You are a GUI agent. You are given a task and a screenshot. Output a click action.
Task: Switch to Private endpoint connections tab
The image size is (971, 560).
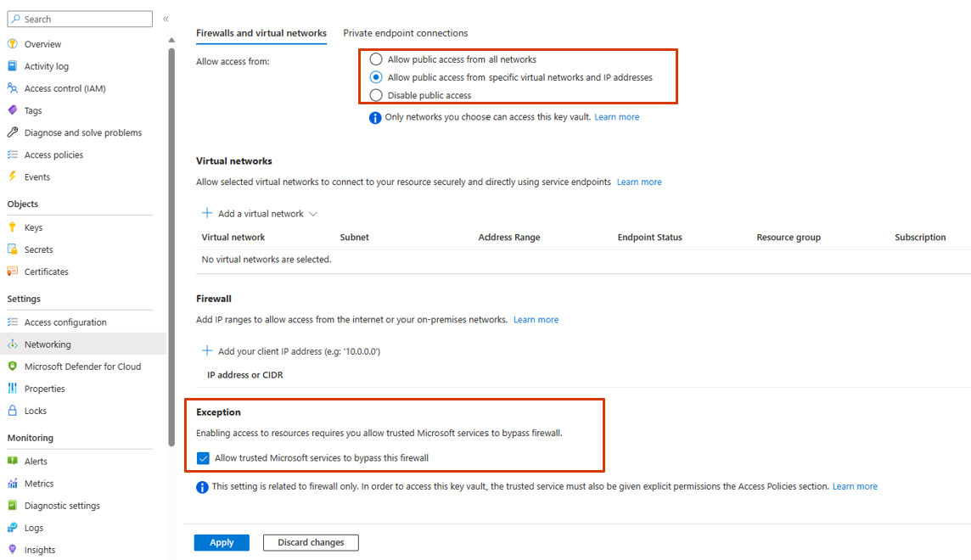coord(405,33)
